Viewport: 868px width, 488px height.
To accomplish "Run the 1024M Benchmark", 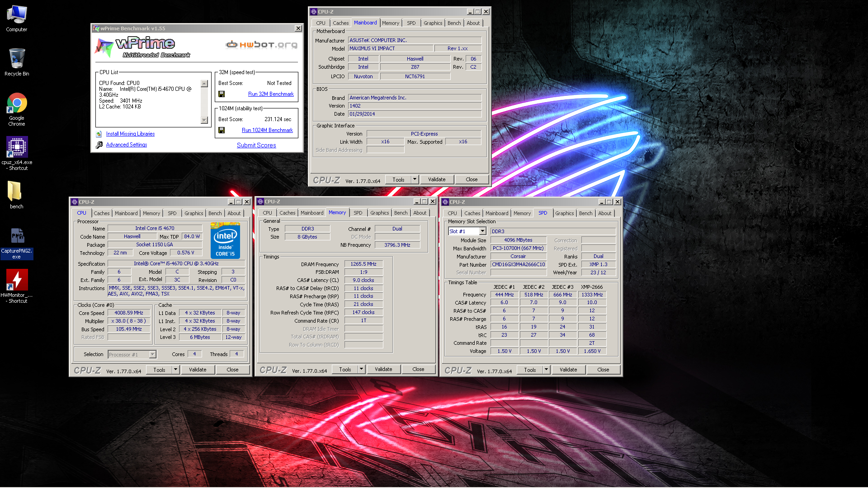I will pyautogui.click(x=267, y=130).
